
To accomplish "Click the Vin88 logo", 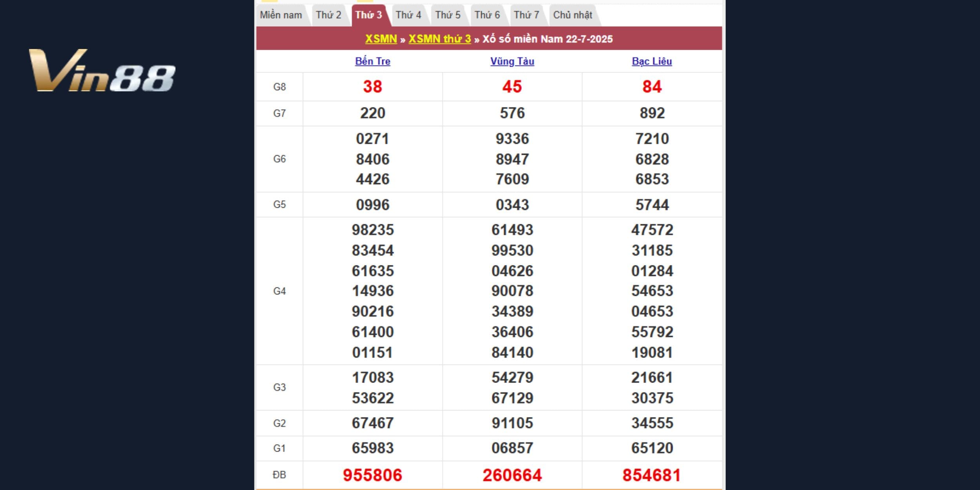I will [102, 71].
